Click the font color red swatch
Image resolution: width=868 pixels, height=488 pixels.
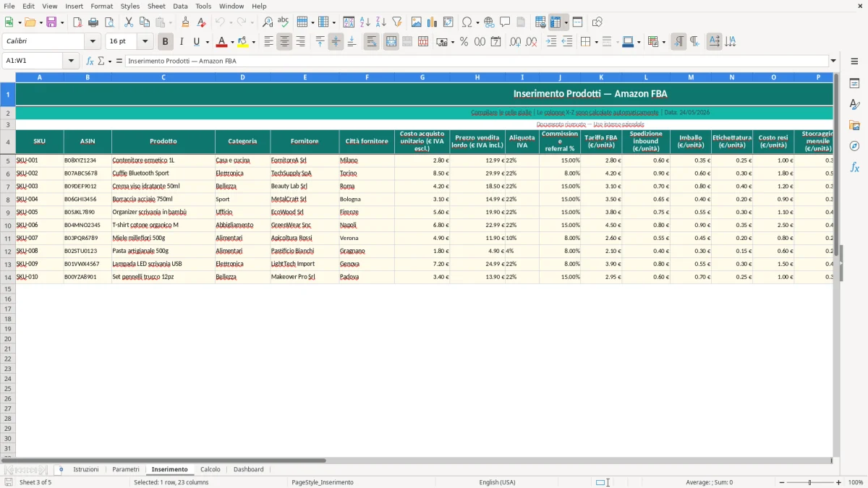pos(222,41)
